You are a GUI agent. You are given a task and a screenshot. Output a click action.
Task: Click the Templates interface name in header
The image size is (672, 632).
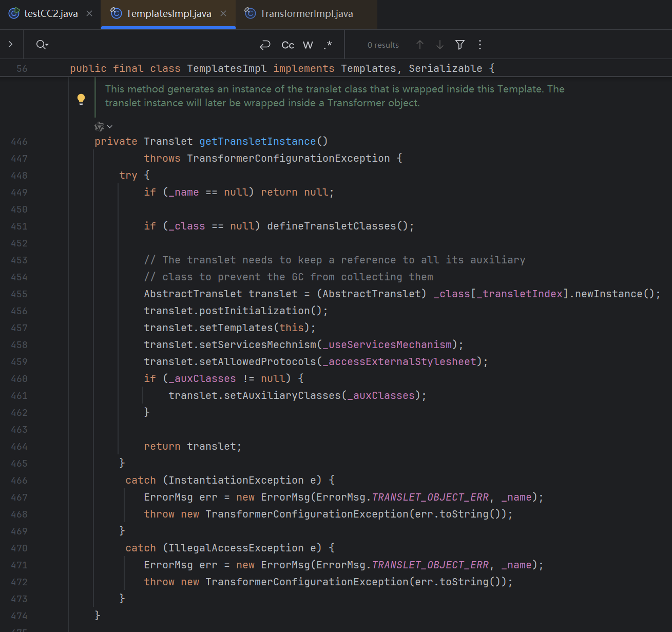click(368, 68)
